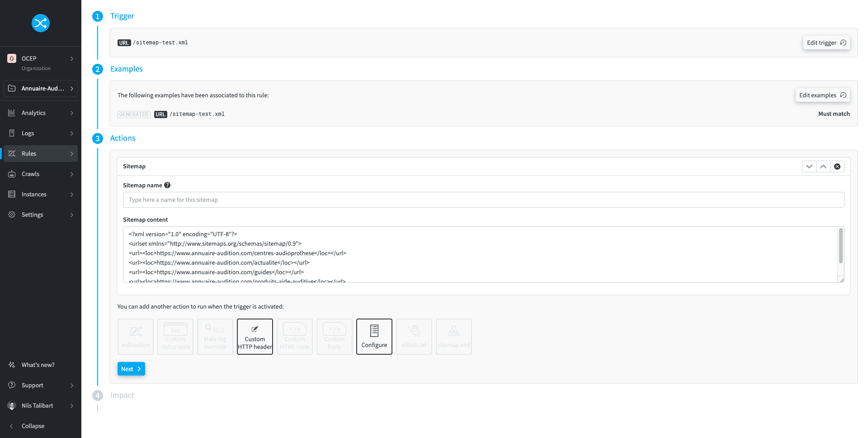Image resolution: width=868 pixels, height=438 pixels.
Task: Click the app logo at the top
Action: tap(41, 23)
